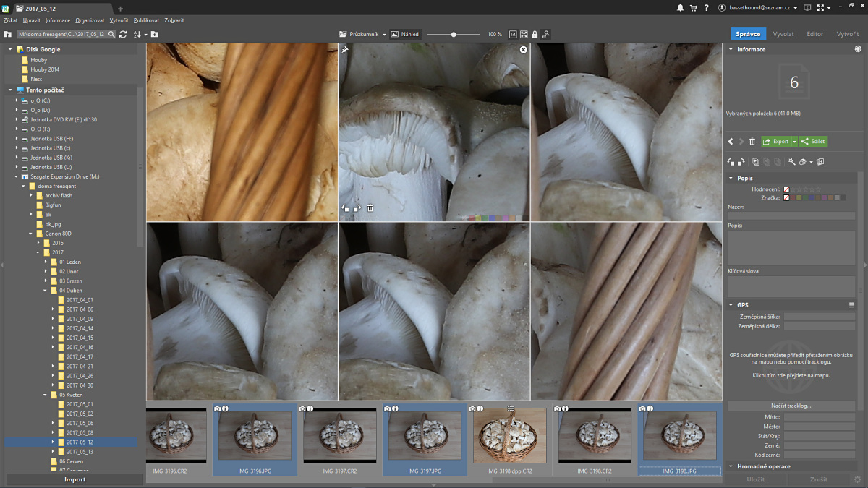Toggle the zoom lock padlock

[535, 34]
